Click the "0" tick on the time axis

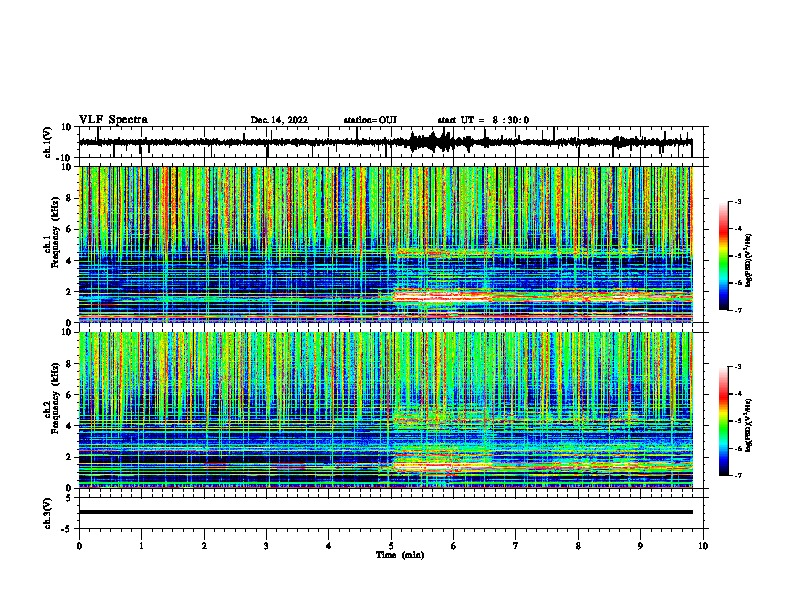point(79,546)
